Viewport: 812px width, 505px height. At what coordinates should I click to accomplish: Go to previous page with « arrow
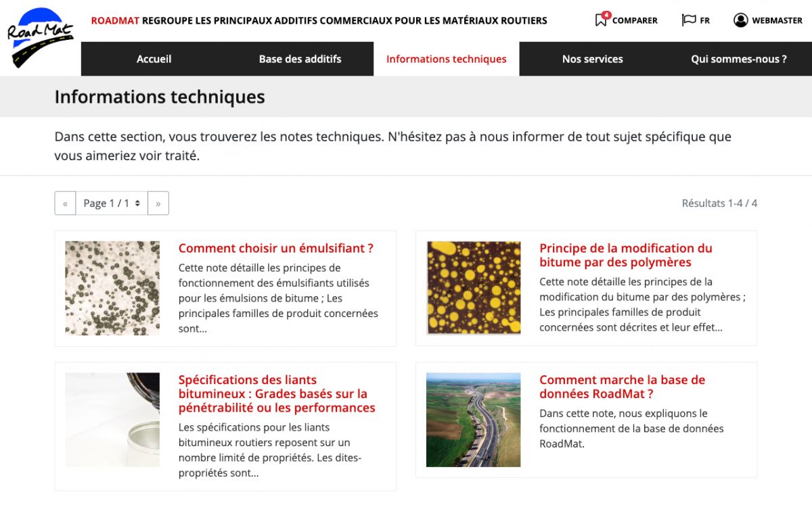pos(65,203)
